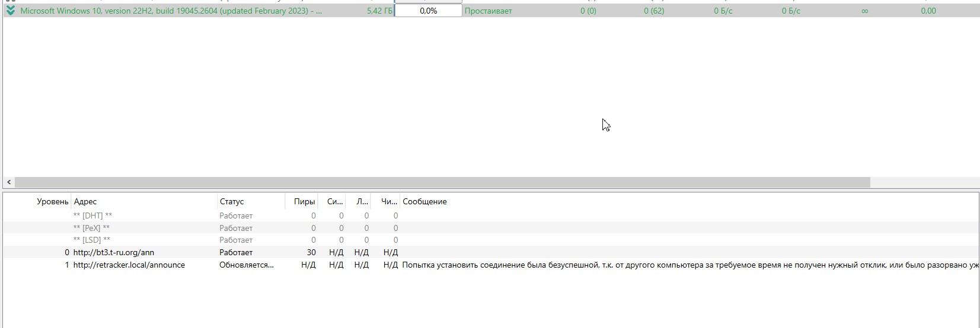Click the Статус column header
This screenshot has width=980, height=328.
pos(232,202)
